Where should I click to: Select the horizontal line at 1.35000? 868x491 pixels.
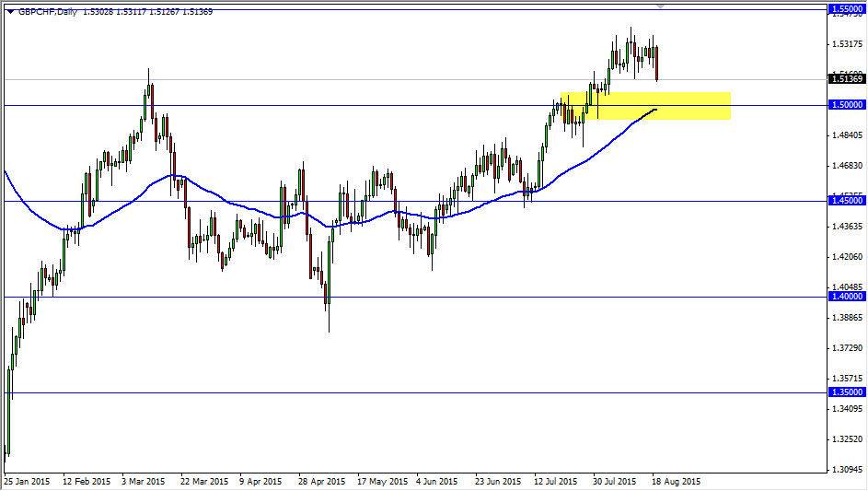pos(414,393)
